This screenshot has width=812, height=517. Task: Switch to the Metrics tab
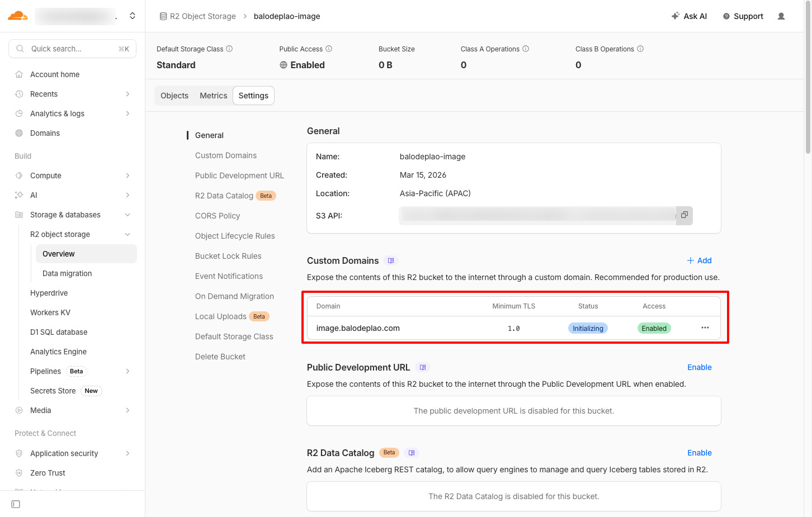tap(213, 96)
